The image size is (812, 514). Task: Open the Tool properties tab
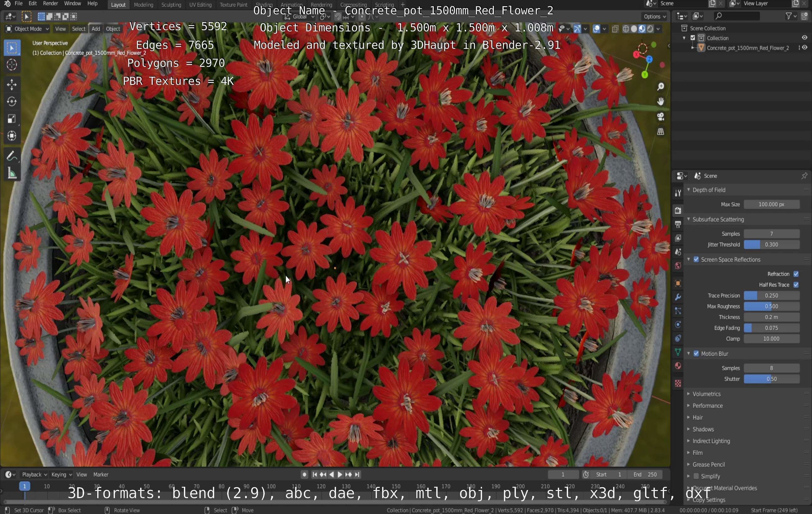[678, 193]
